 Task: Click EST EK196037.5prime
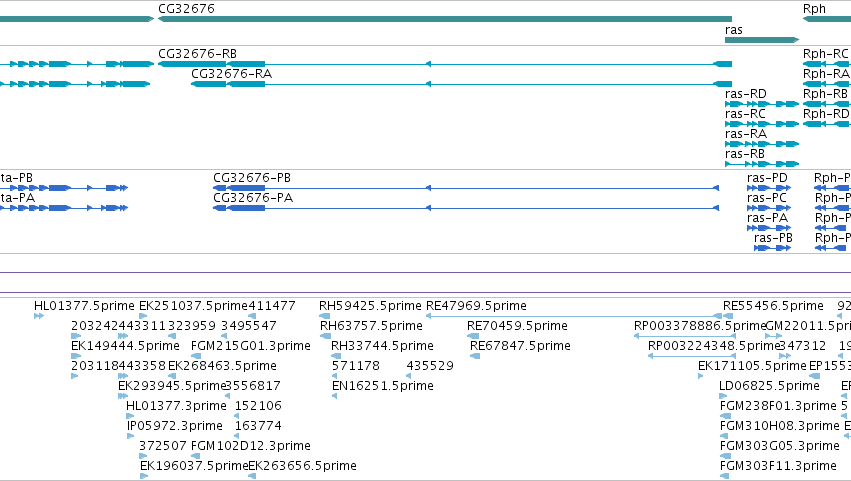click(x=194, y=466)
